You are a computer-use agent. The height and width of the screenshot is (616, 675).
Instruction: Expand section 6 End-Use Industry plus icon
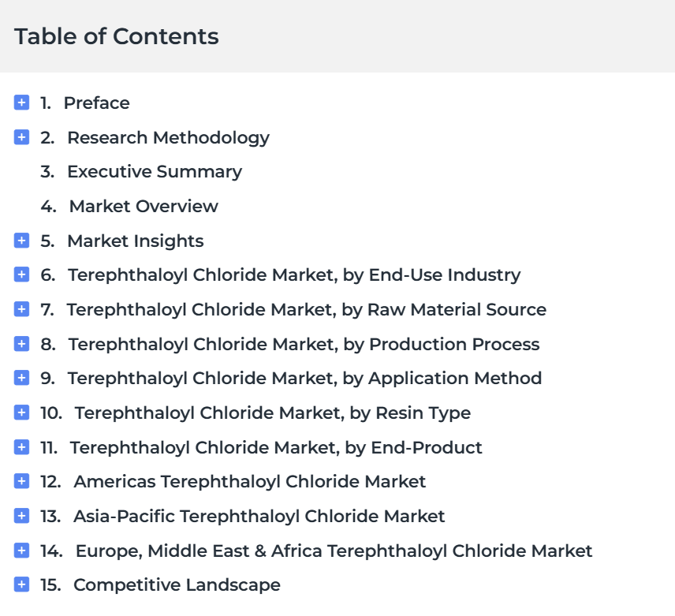point(21,274)
